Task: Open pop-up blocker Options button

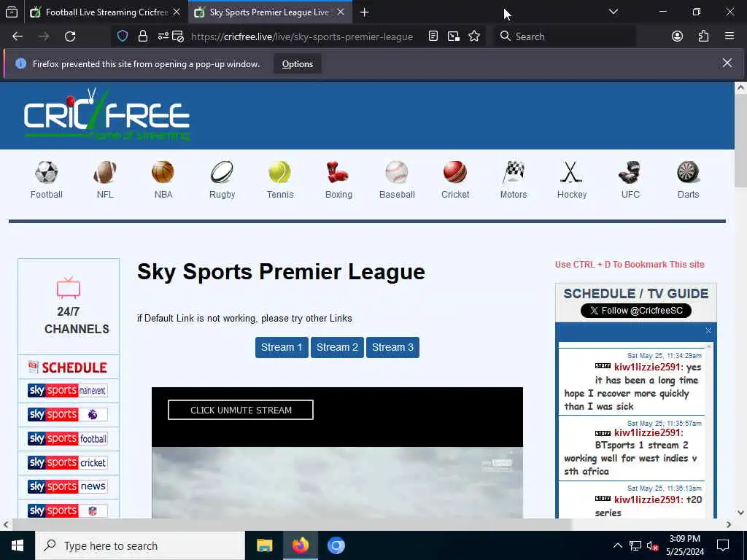Action: (298, 64)
